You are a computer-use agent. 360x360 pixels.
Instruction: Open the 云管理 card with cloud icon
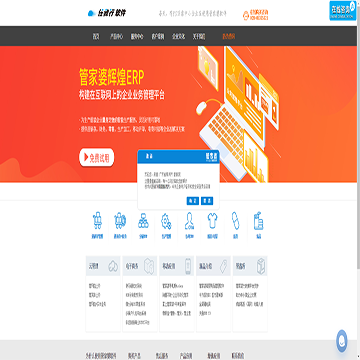click(103, 266)
